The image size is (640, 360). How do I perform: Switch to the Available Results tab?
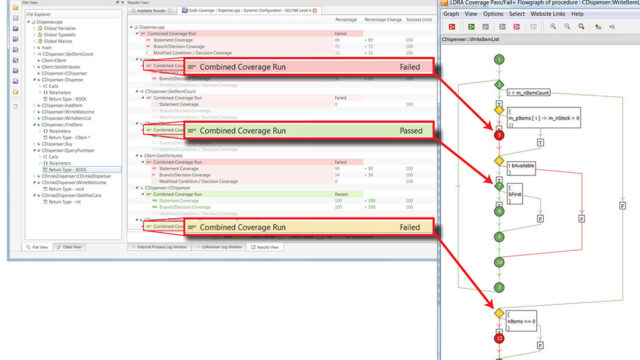(x=151, y=11)
